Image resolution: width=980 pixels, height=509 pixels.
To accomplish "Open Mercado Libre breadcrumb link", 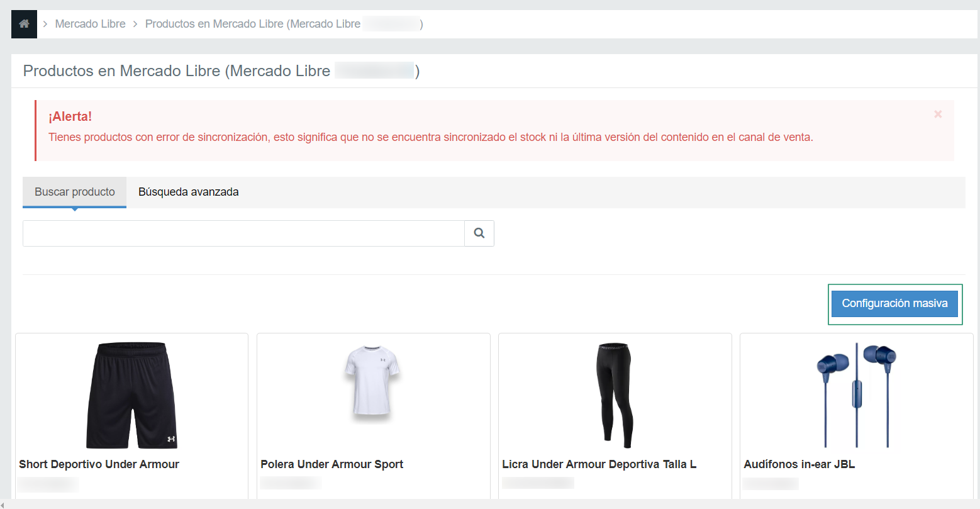I will [x=90, y=24].
